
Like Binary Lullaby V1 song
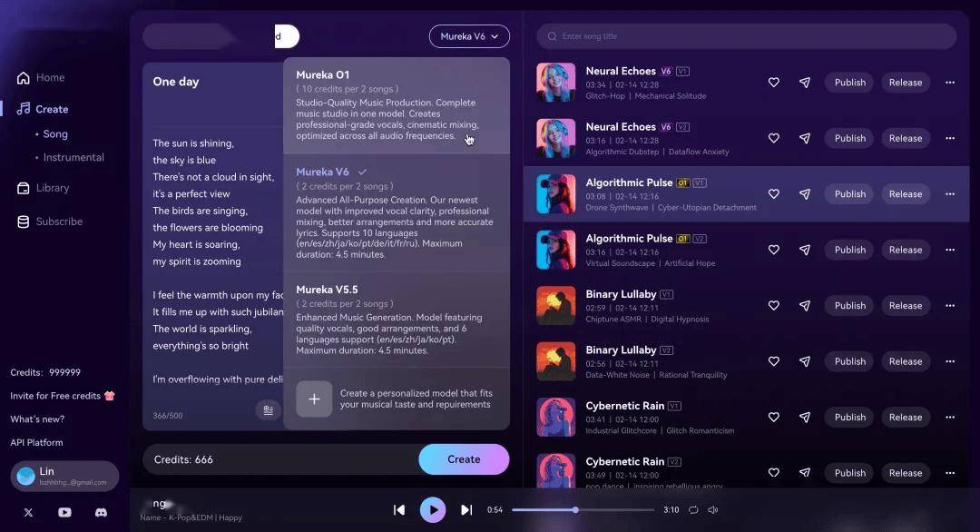774,306
